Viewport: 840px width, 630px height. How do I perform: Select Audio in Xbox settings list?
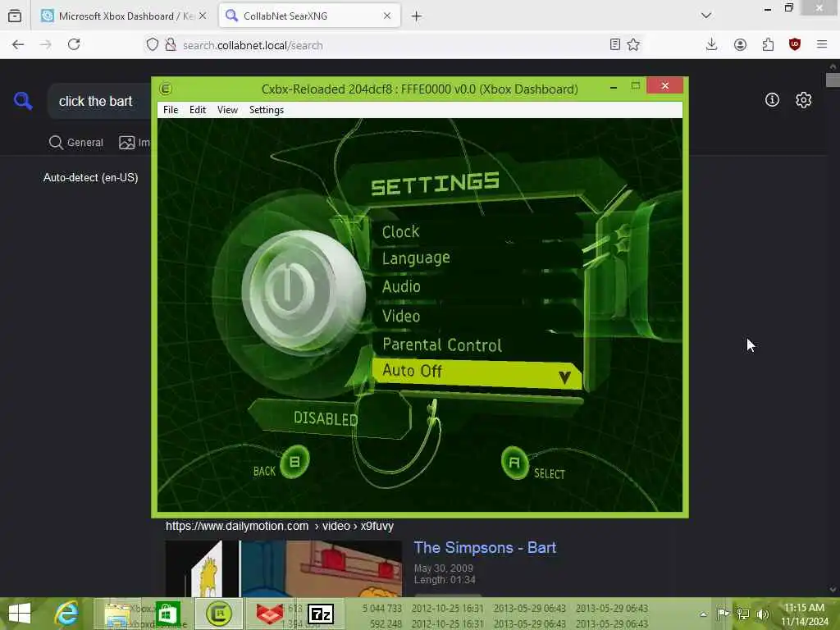(x=401, y=286)
